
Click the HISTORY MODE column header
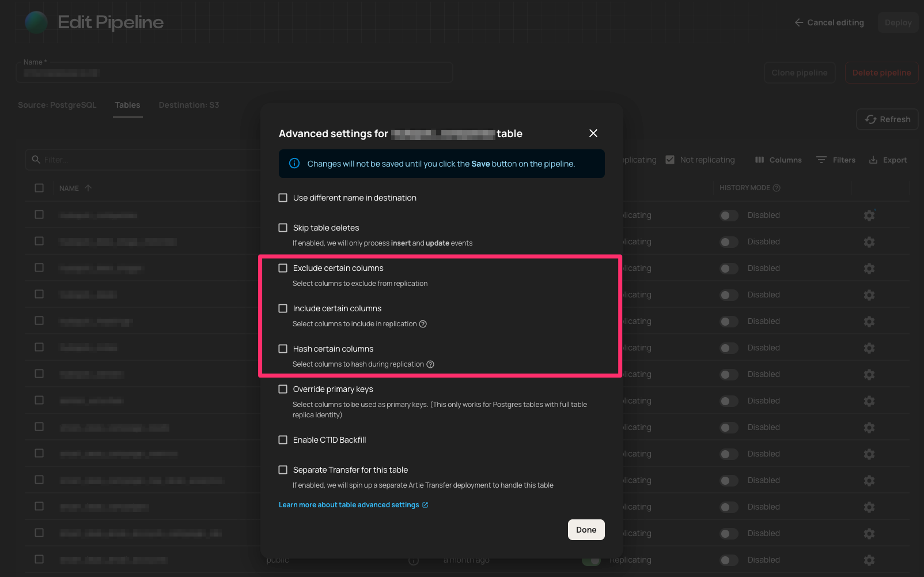[x=744, y=188]
